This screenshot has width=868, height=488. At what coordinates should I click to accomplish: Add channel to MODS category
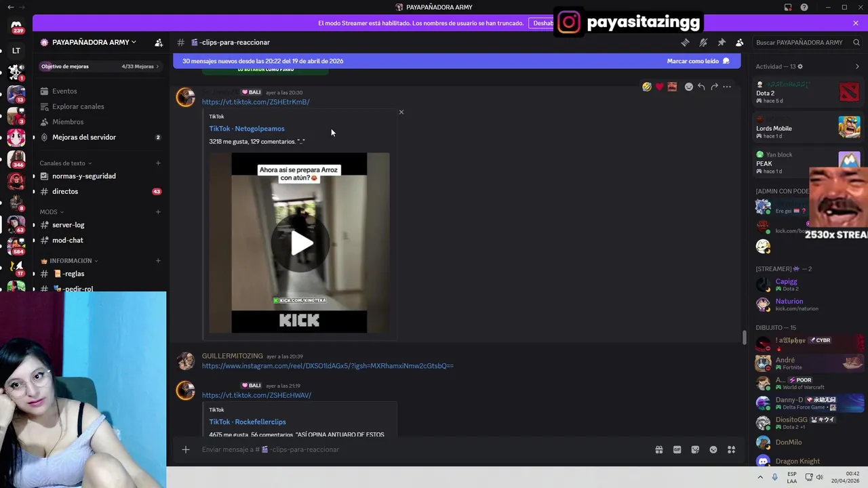pyautogui.click(x=158, y=212)
